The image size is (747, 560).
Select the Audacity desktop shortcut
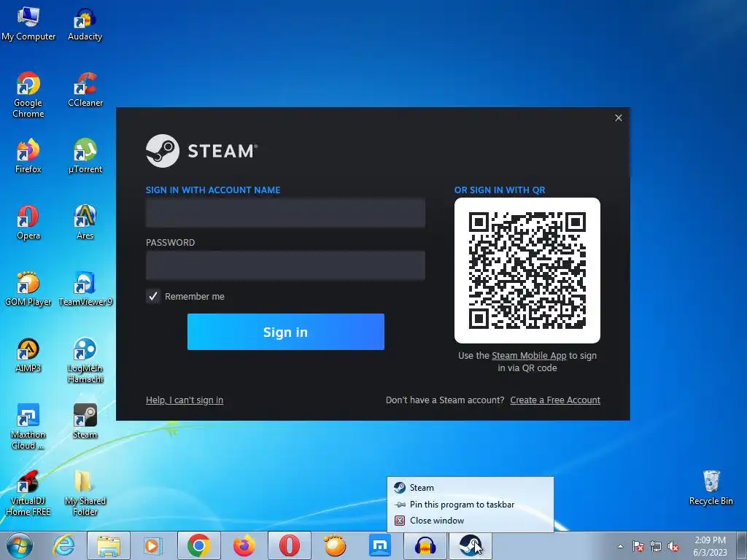tap(85, 24)
